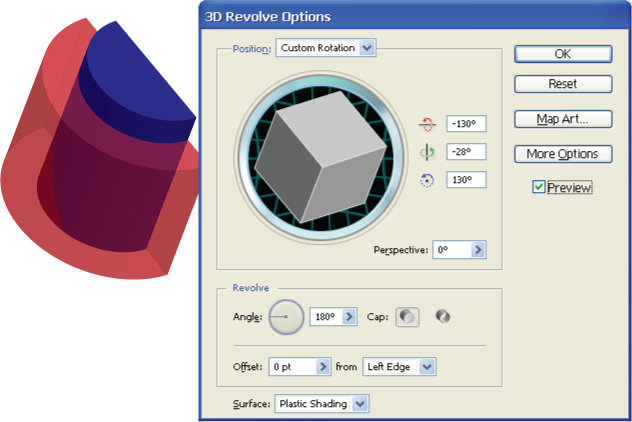The image size is (632, 422).
Task: Click the rotation track cube preview
Action: pos(321,156)
